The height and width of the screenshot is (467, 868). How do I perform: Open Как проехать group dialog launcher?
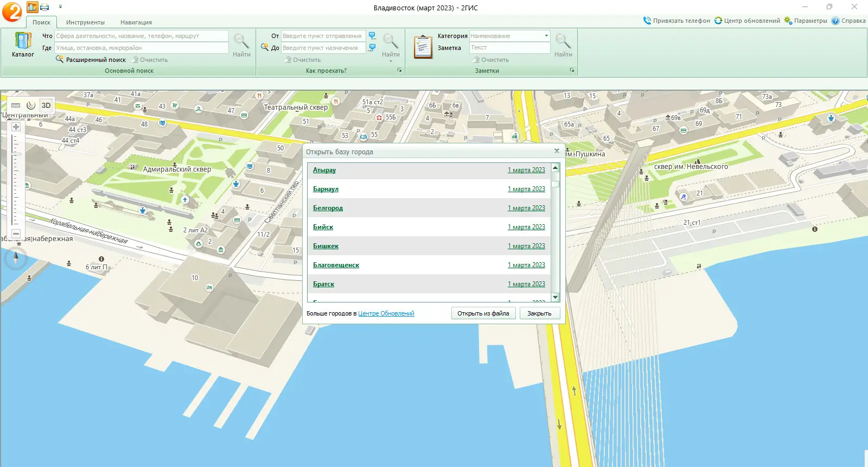coord(400,70)
